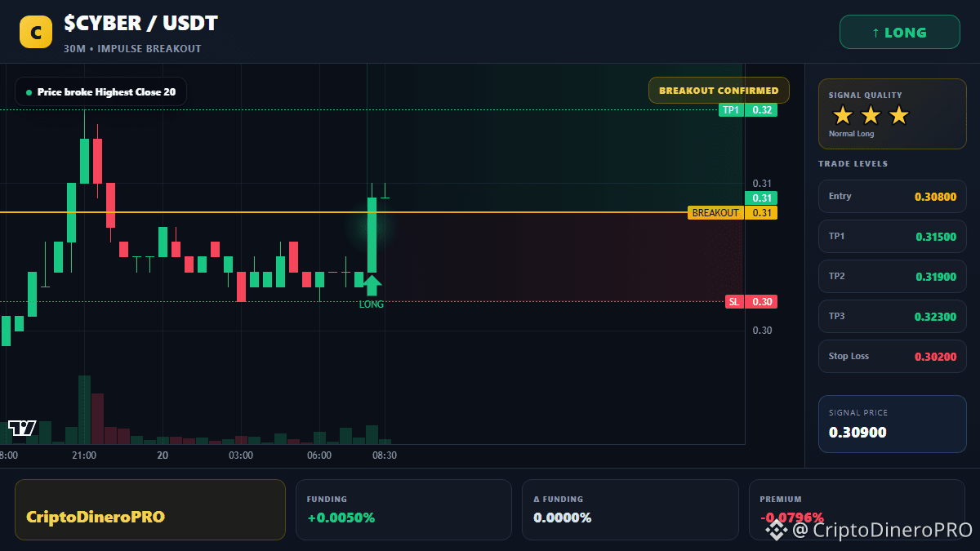Click the 21:00 time axis label
Screen dimensions: 980x551
84,455
